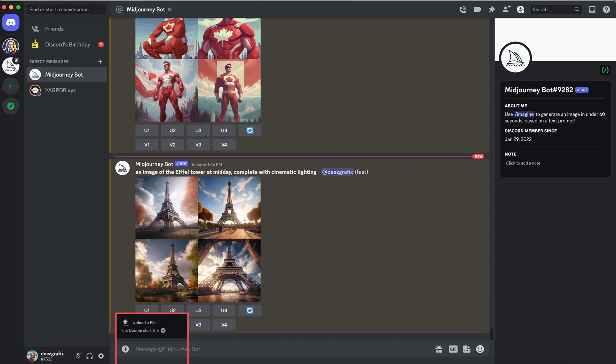616x364 pixels.
Task: Expand a new server with the plus icon
Action: click(x=11, y=86)
